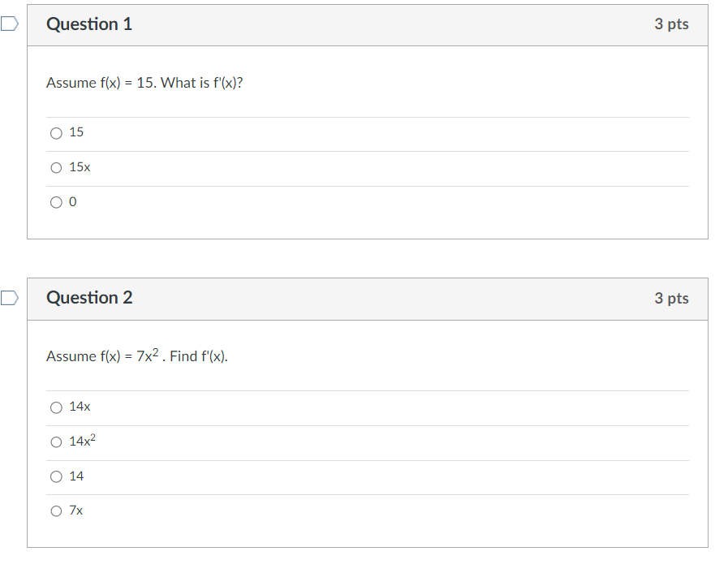Click the '7x' answer label text
This screenshot has height=573, width=728.
[x=76, y=511]
